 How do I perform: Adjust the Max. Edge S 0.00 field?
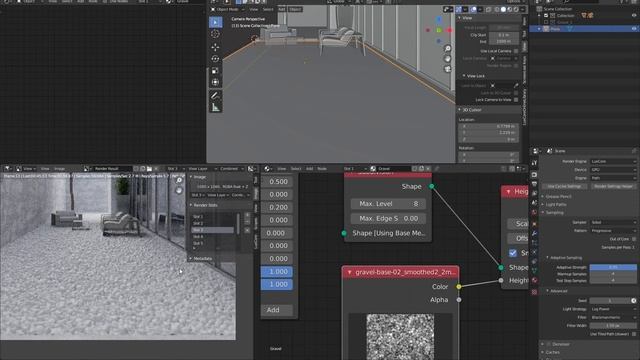[x=388, y=218]
